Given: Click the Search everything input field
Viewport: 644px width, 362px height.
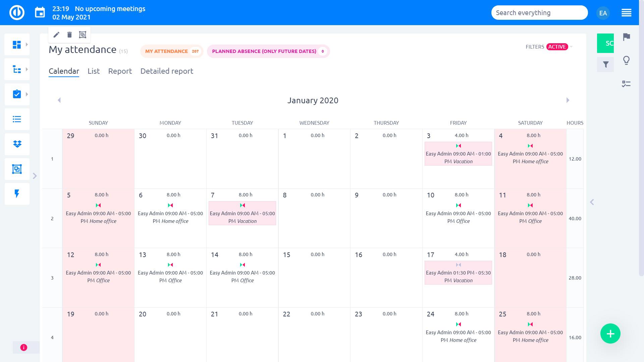Looking at the screenshot, I should 539,12.
